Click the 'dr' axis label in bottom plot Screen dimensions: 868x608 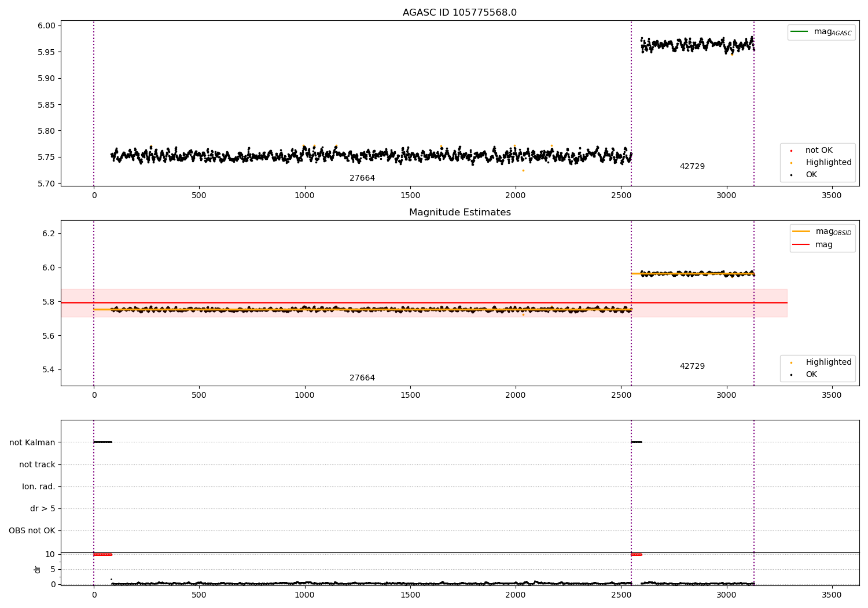37,569
